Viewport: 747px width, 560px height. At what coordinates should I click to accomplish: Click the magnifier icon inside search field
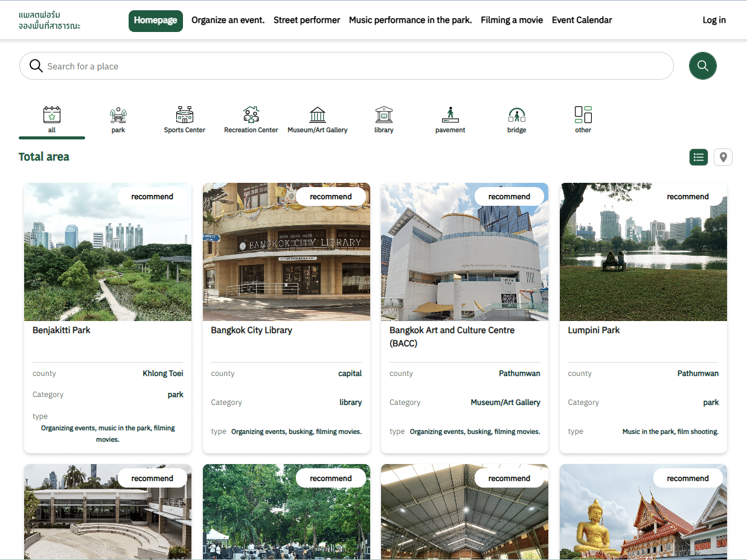[36, 66]
